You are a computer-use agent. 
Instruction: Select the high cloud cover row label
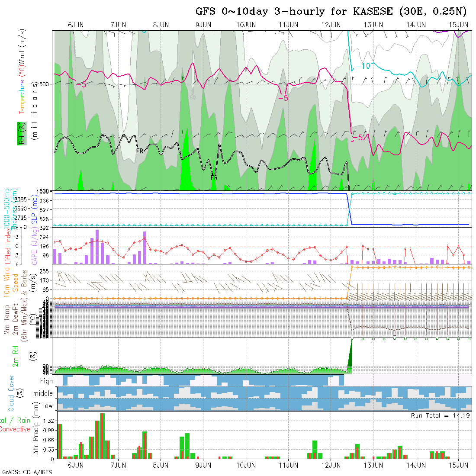click(46, 381)
